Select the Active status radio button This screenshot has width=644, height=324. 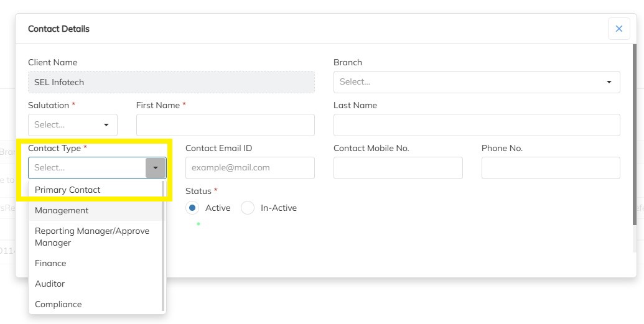pyautogui.click(x=193, y=208)
